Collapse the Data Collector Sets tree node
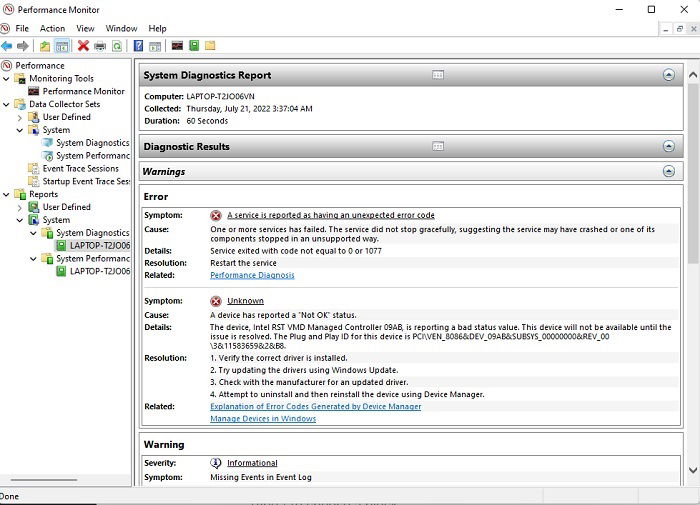 pos(6,104)
